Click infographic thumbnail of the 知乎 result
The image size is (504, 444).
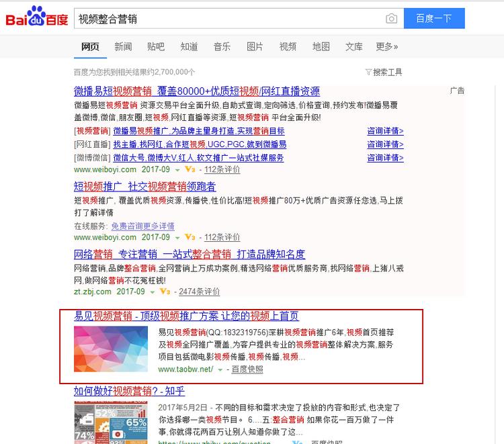pos(111,423)
